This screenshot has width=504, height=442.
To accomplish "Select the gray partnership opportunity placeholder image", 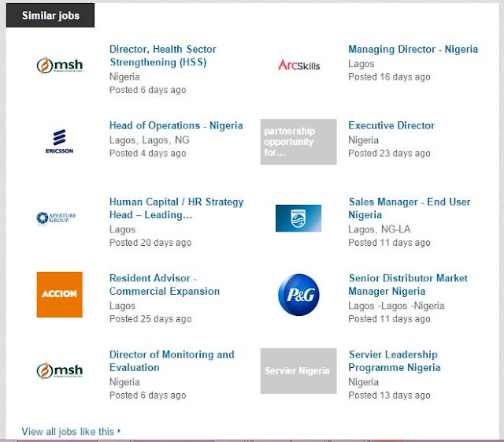I will pos(298,142).
